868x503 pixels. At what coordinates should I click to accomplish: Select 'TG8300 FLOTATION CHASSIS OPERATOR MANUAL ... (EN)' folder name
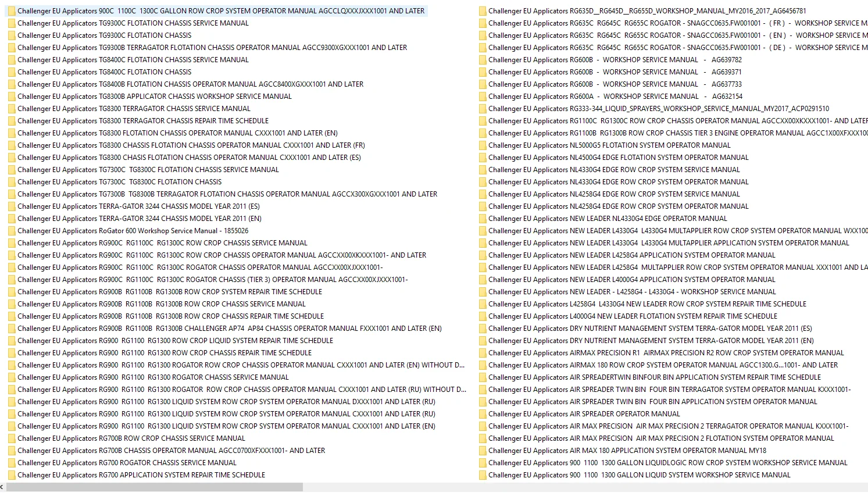[x=177, y=133]
